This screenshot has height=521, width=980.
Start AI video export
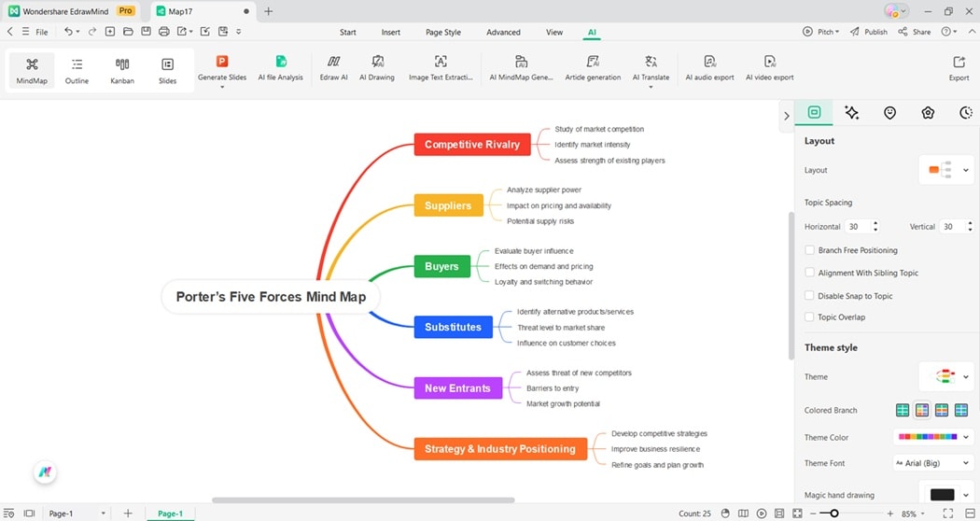click(x=770, y=68)
